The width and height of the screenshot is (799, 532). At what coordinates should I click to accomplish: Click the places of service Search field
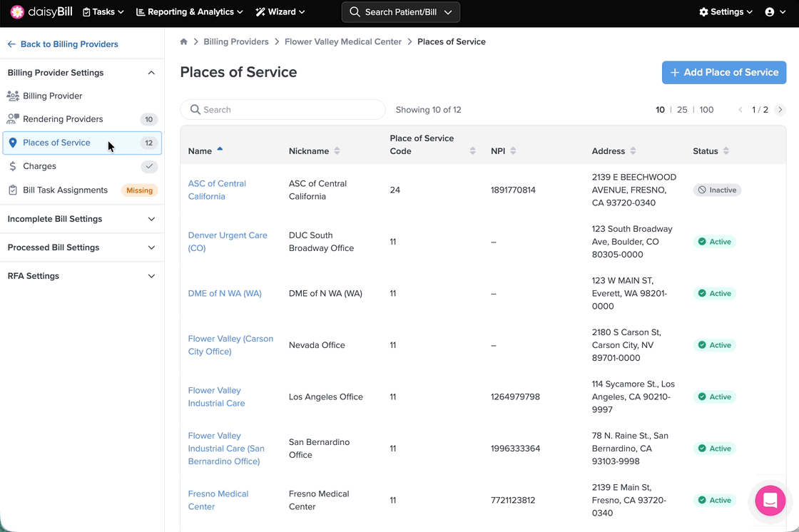[x=283, y=110]
